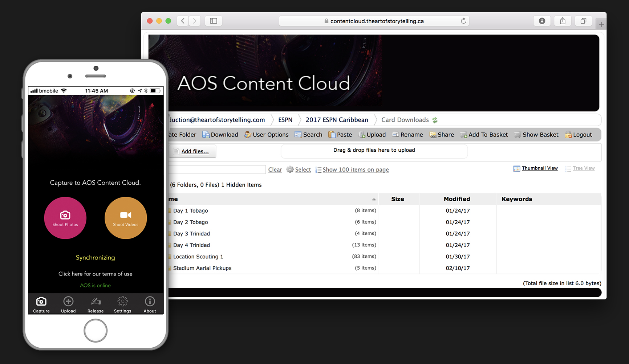Tap the Shoot Videos button
Screen dimensions: 629x364
click(x=126, y=218)
